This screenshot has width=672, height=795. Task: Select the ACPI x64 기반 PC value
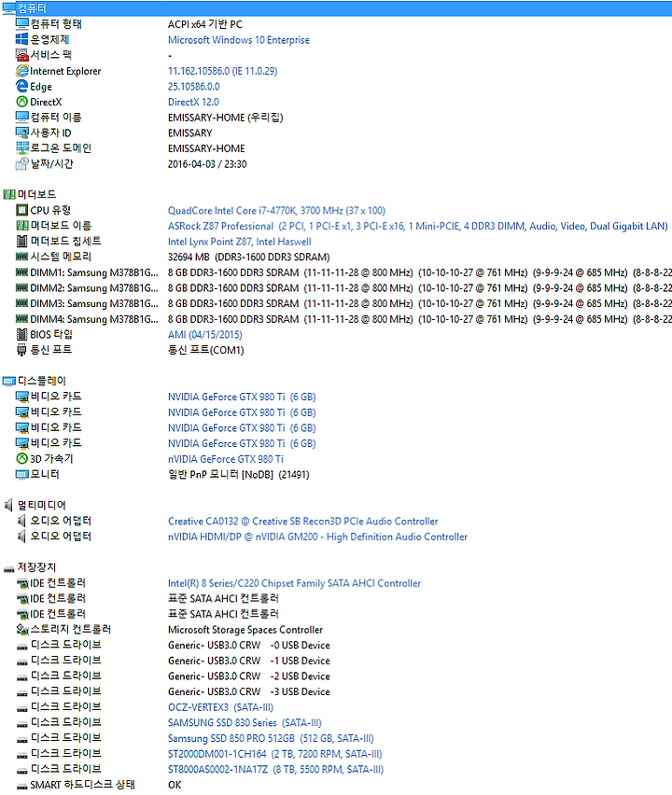tap(205, 24)
